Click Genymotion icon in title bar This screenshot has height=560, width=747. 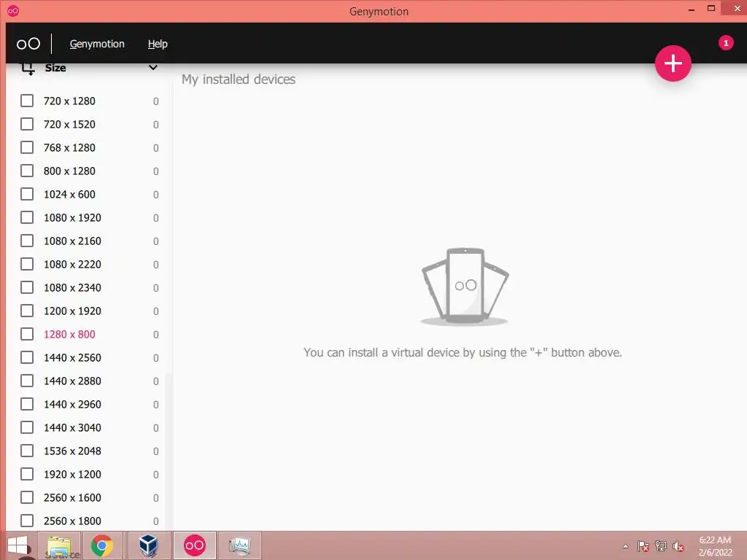13,10
